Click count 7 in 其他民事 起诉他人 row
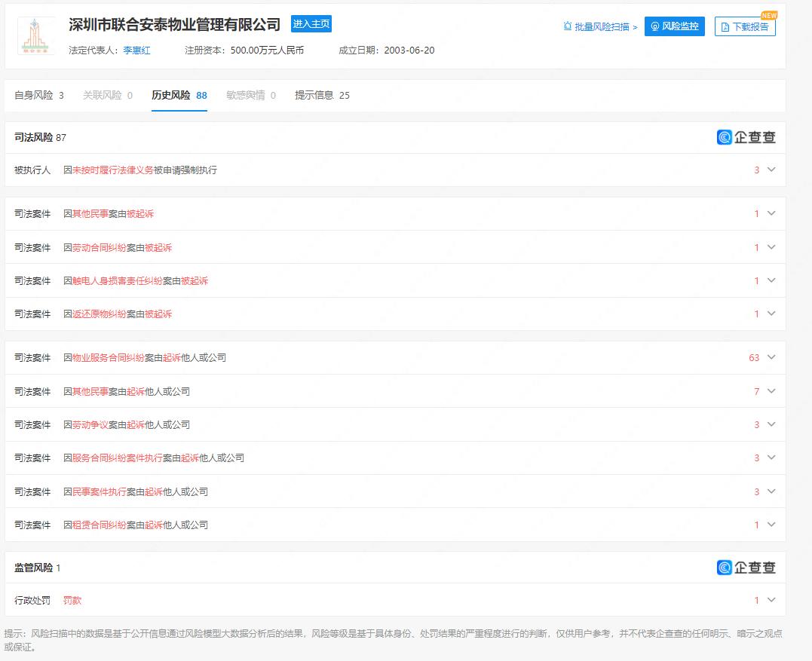The image size is (812, 661). coord(757,391)
